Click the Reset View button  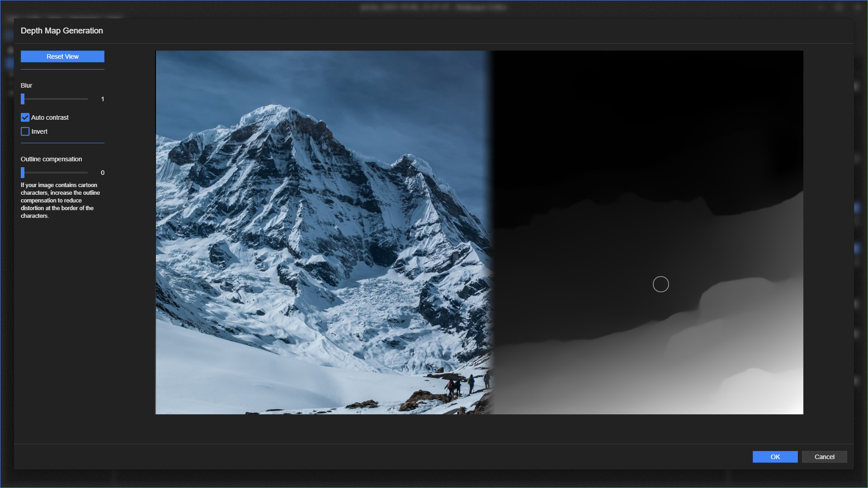pyautogui.click(x=62, y=56)
